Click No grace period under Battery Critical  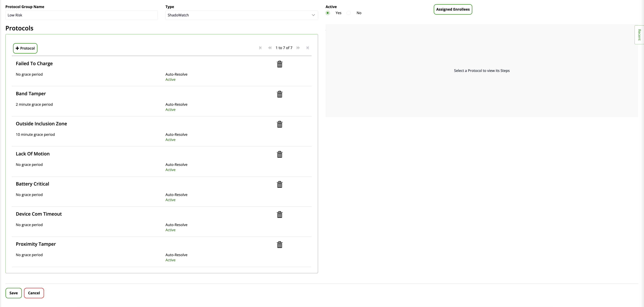point(29,195)
